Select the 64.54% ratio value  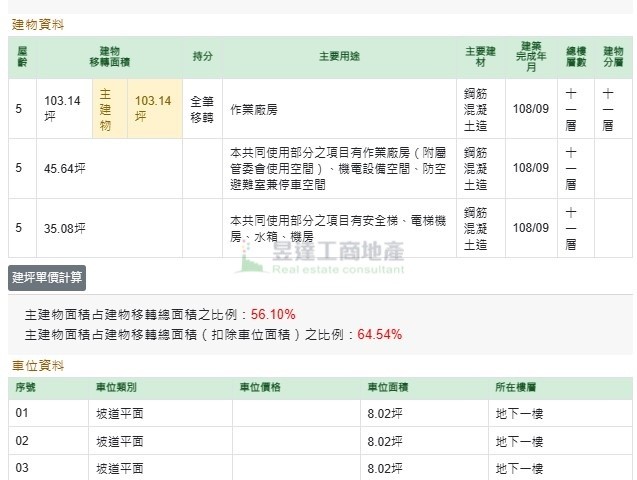click(x=380, y=334)
